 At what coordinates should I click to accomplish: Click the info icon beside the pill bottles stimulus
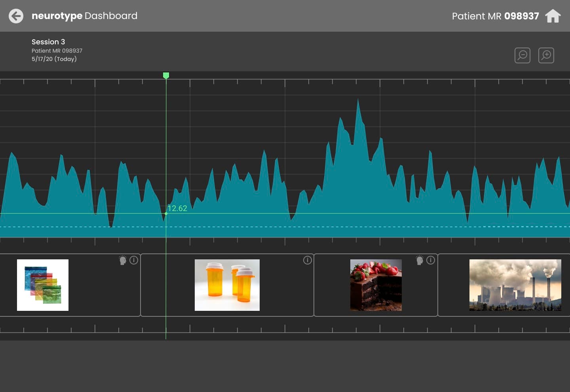click(308, 260)
